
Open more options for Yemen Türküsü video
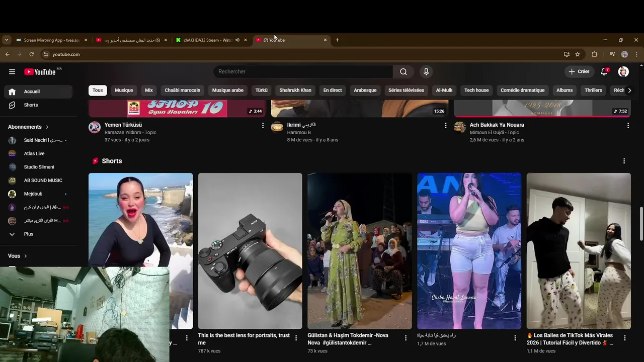263,125
